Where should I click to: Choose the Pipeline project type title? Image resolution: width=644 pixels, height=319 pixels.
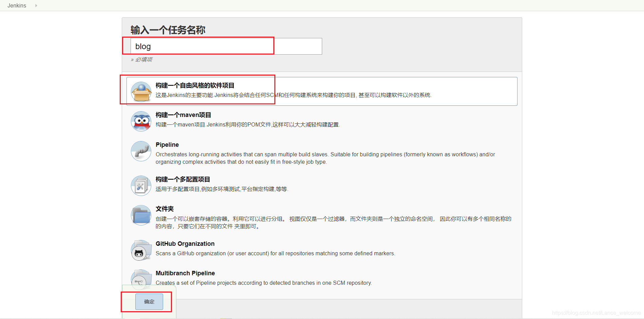pyautogui.click(x=167, y=145)
